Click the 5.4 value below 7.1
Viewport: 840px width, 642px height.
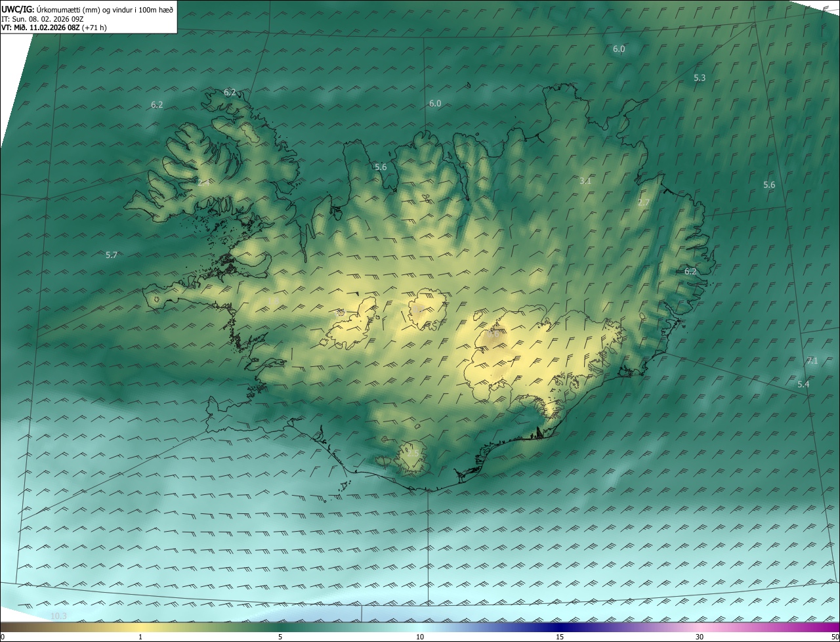point(803,385)
